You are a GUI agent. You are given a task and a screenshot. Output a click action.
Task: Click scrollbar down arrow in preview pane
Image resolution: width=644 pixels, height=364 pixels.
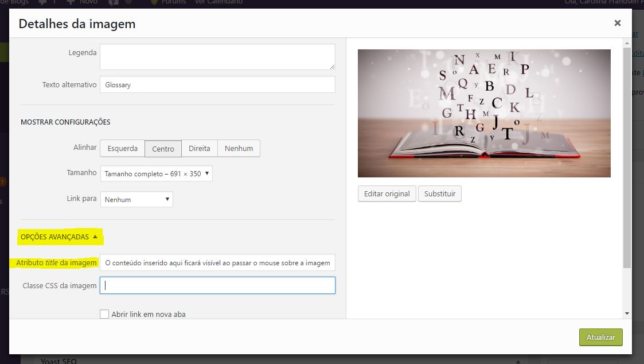[x=627, y=313]
